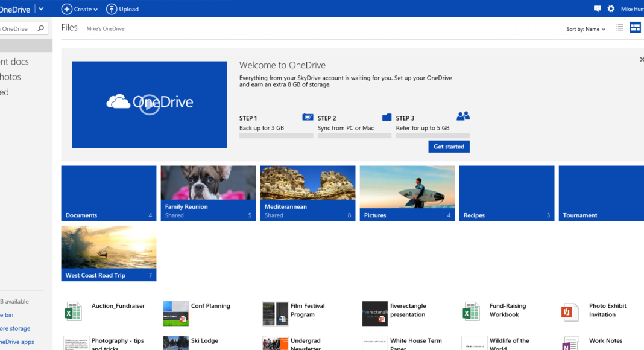Open the settings gear icon
The width and height of the screenshot is (644, 350).
coord(611,9)
